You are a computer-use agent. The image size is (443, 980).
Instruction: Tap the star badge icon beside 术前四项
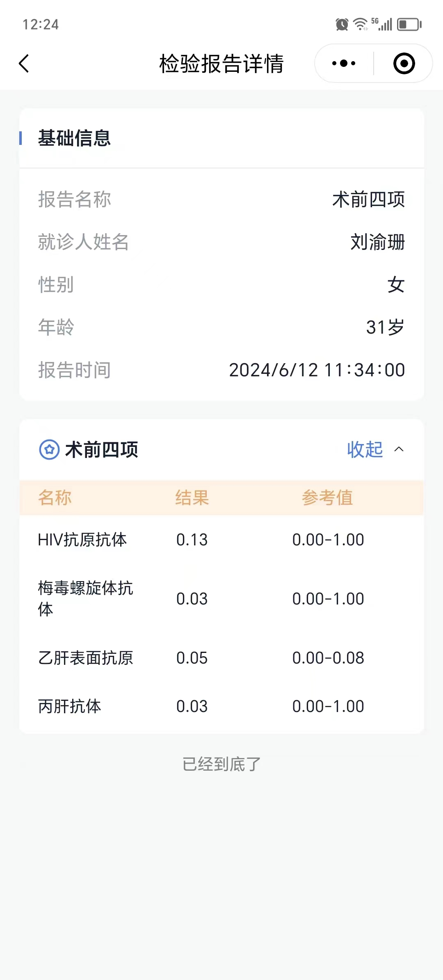pos(49,449)
